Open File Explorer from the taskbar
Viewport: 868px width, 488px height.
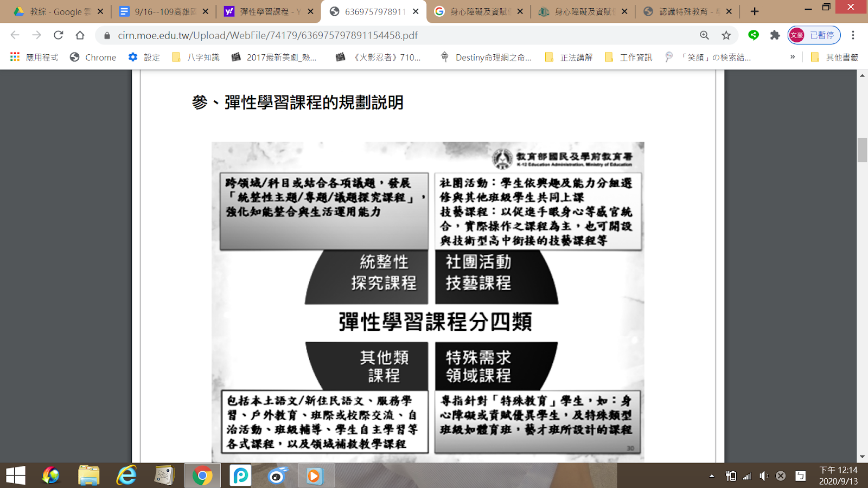point(88,476)
